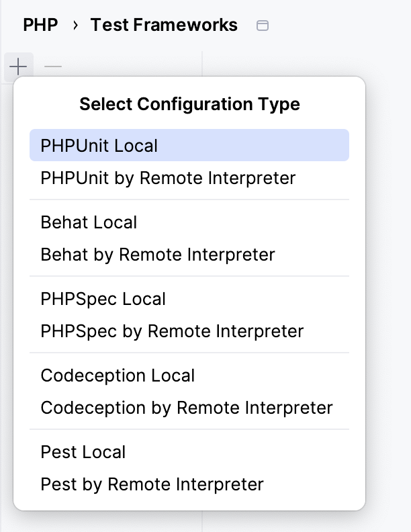This screenshot has height=532, width=411.
Task: Pick Codeception Local entry
Action: tap(118, 375)
